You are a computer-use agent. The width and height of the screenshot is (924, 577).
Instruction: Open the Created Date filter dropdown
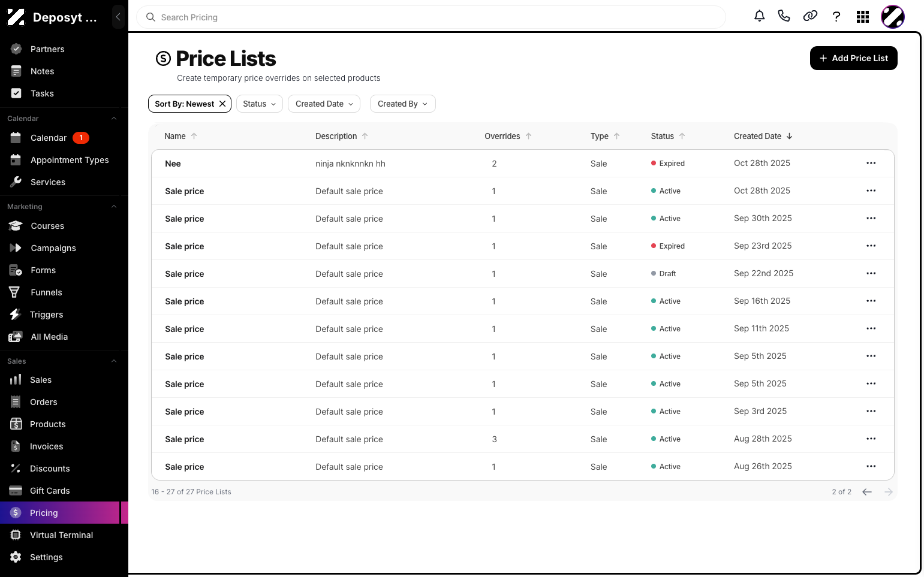(x=324, y=104)
